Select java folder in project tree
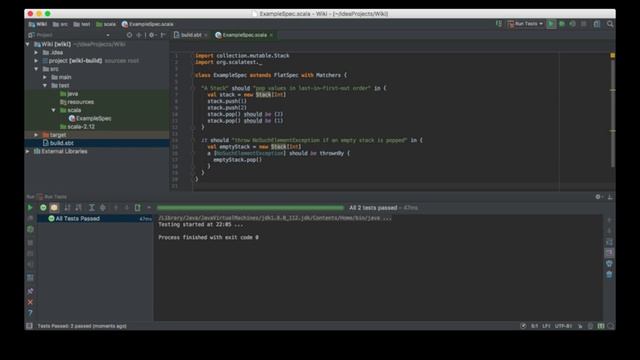Image resolution: width=640 pixels, height=360 pixels. [x=69, y=94]
